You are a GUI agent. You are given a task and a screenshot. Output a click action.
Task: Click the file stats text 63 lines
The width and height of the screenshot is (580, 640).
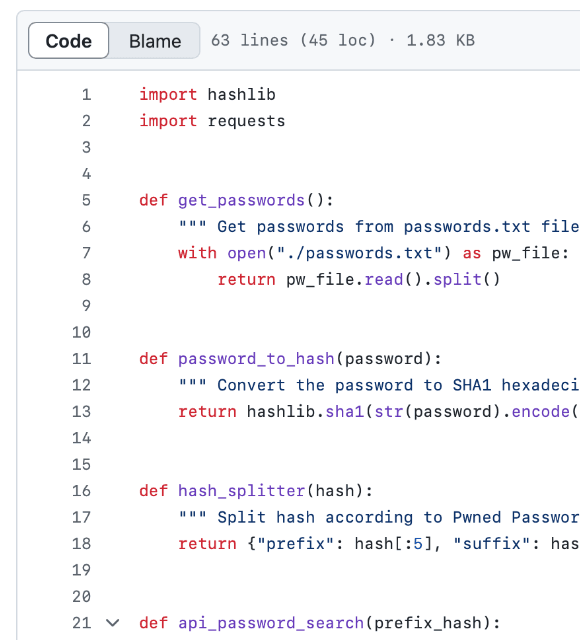coord(249,40)
